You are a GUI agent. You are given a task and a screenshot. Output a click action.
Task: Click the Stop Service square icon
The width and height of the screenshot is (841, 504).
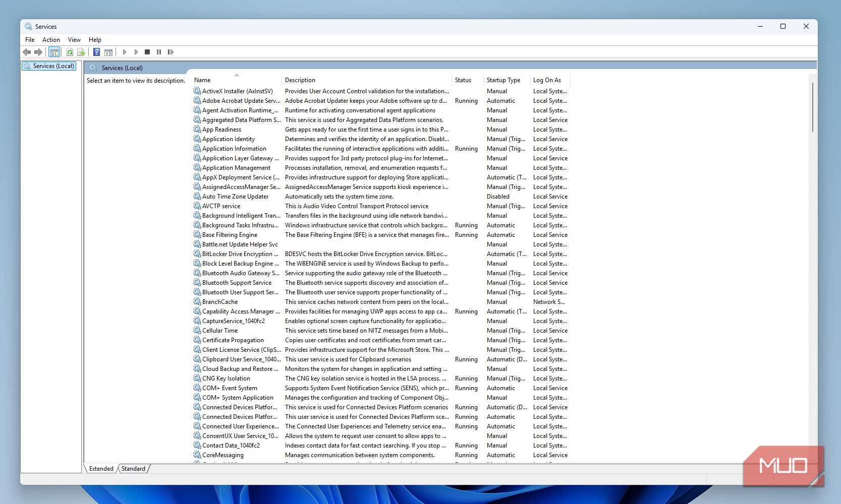click(x=147, y=52)
